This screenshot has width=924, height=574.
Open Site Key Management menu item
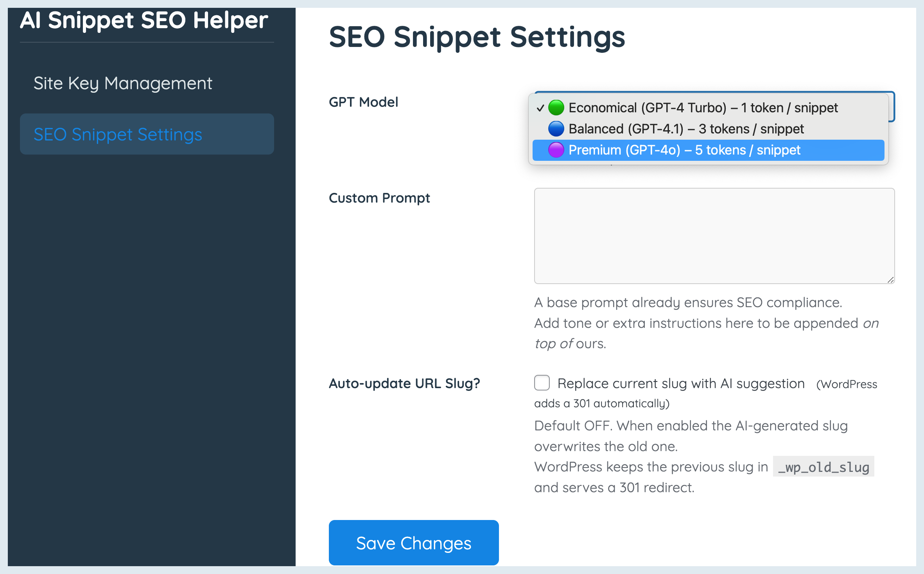point(123,83)
